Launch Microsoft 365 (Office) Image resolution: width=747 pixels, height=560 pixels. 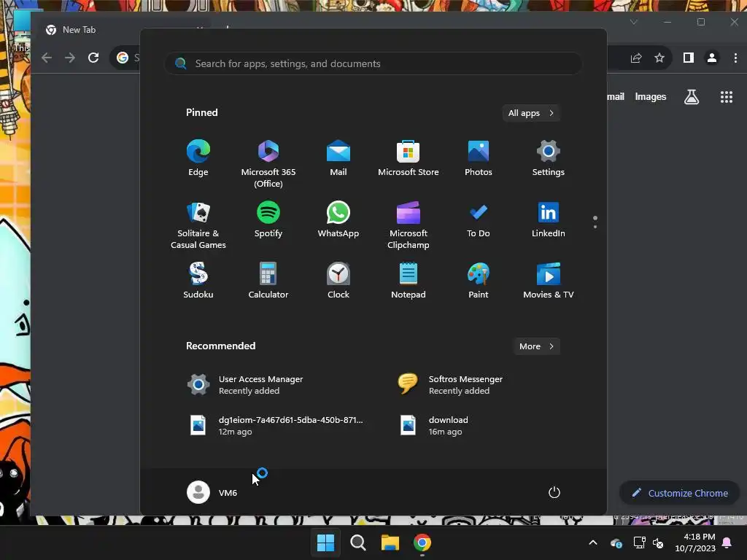[268, 164]
